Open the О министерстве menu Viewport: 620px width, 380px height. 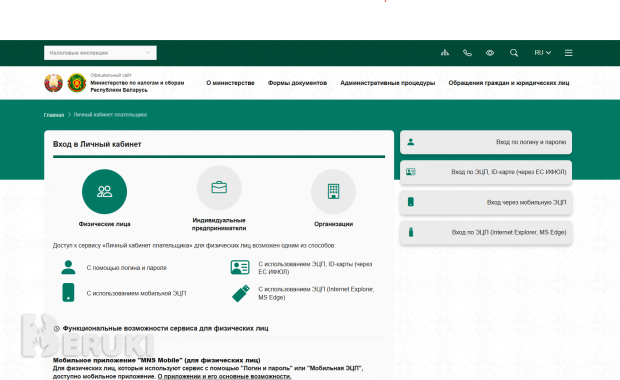[230, 83]
